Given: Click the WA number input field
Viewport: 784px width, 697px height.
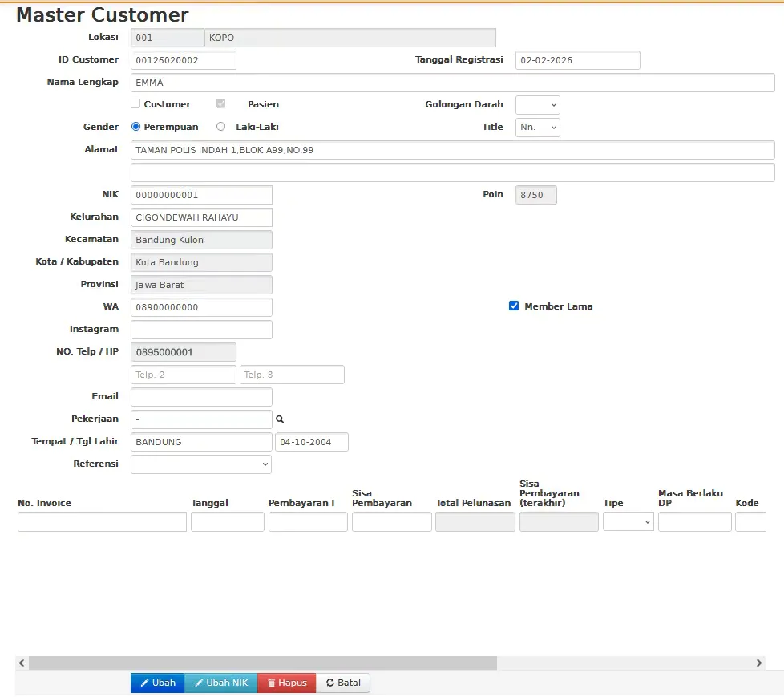Looking at the screenshot, I should 201,307.
